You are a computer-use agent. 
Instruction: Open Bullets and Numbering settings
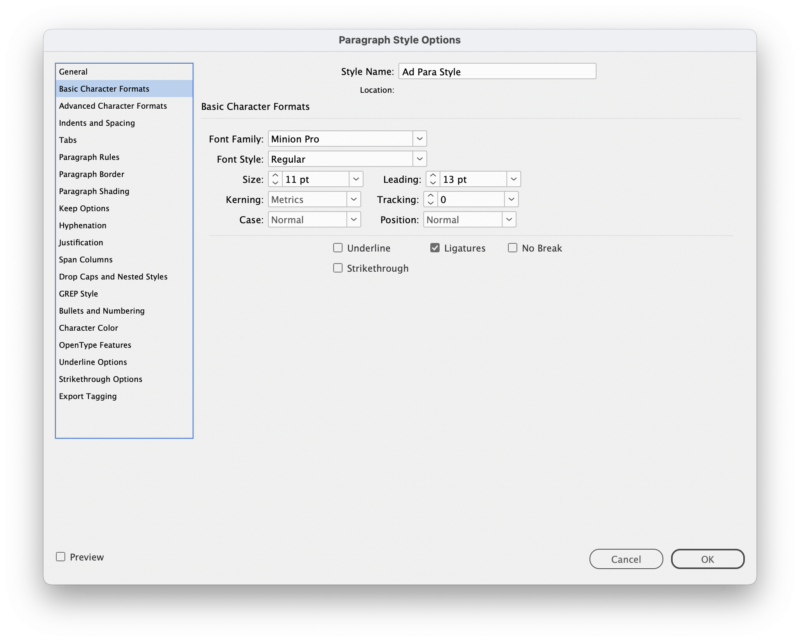coord(124,311)
